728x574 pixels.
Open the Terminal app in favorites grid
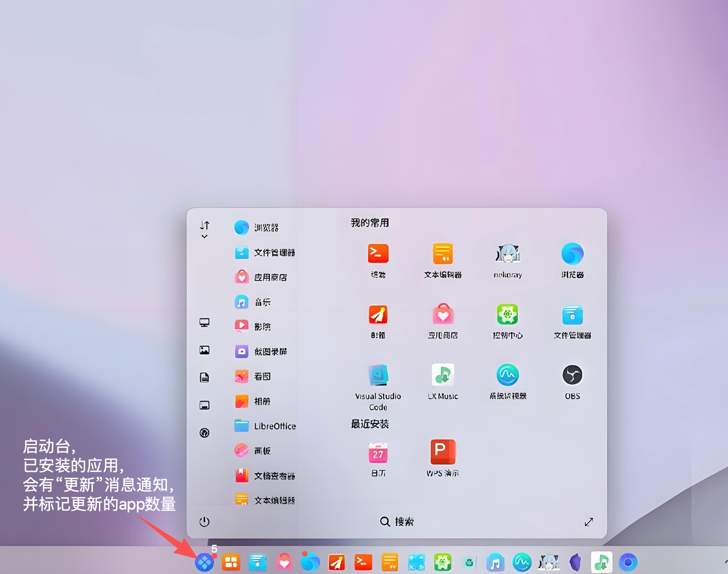coord(378,254)
